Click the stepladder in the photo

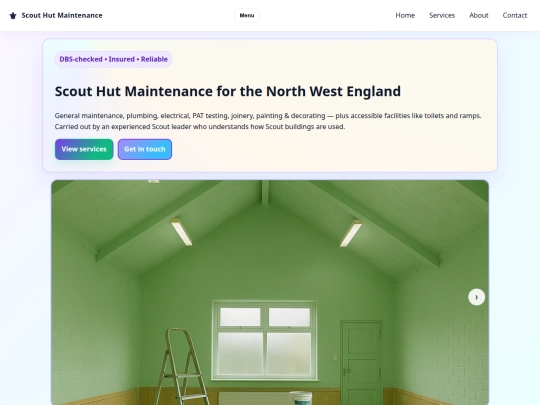[181, 367]
